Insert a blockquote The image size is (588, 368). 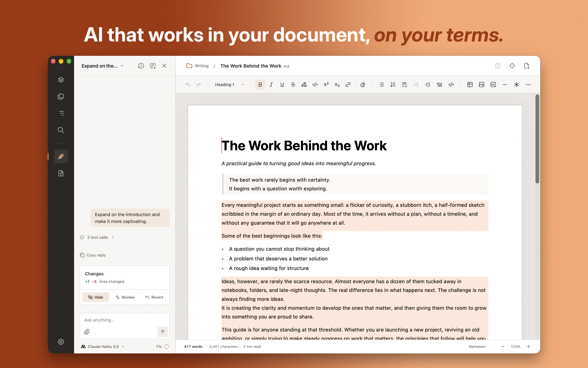pos(440,84)
